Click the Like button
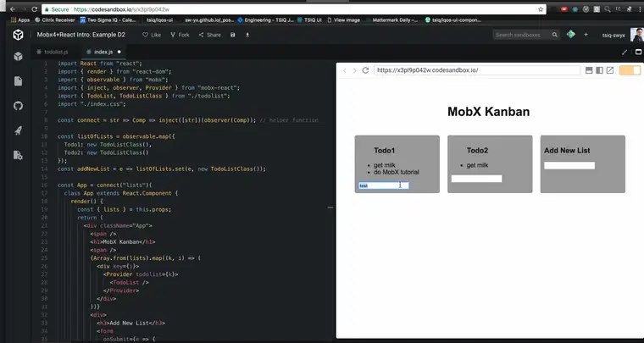Screen dimensions: 644x343 pos(152,35)
